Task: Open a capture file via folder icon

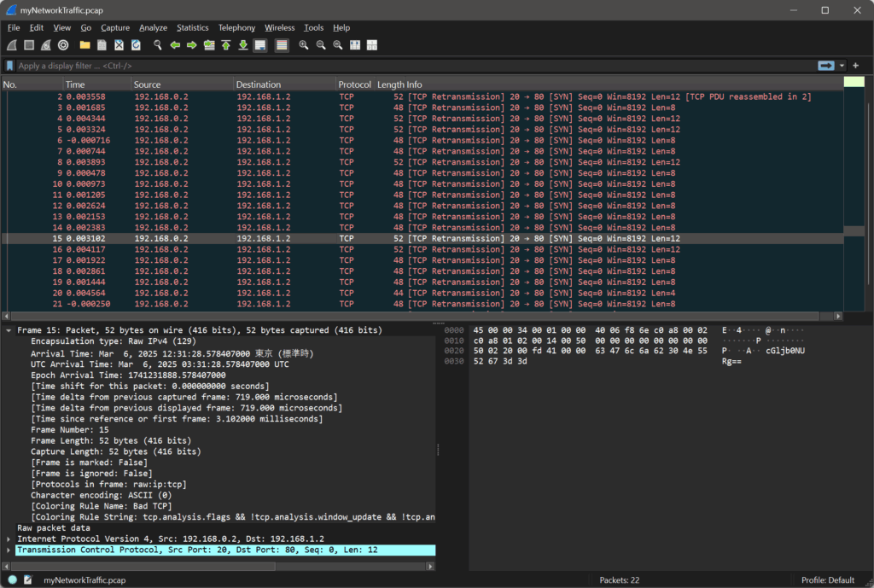Action: (x=85, y=45)
